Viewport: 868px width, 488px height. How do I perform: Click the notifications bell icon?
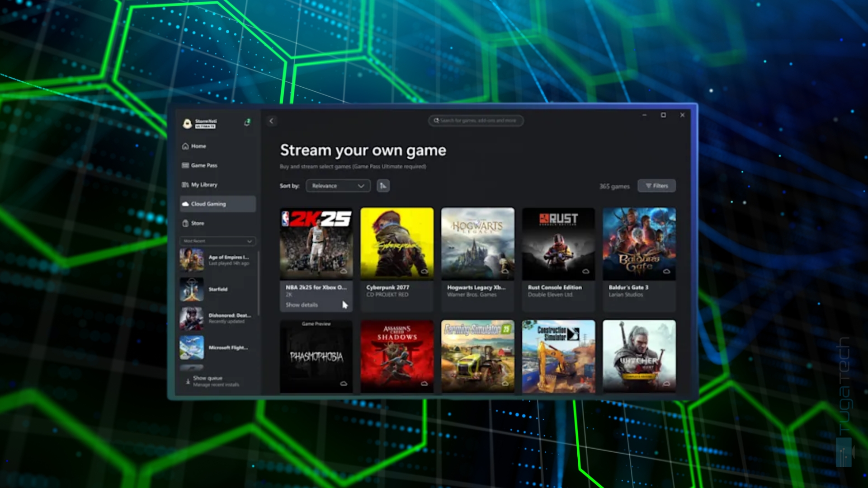coord(247,122)
